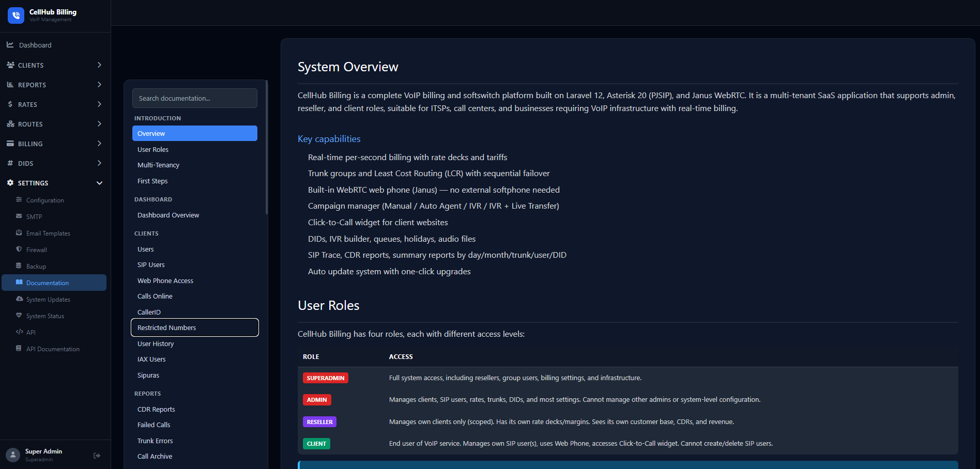Screen dimensions: 980x469
Task: Collapse the SETTINGS menu chevron
Action: 99,183
